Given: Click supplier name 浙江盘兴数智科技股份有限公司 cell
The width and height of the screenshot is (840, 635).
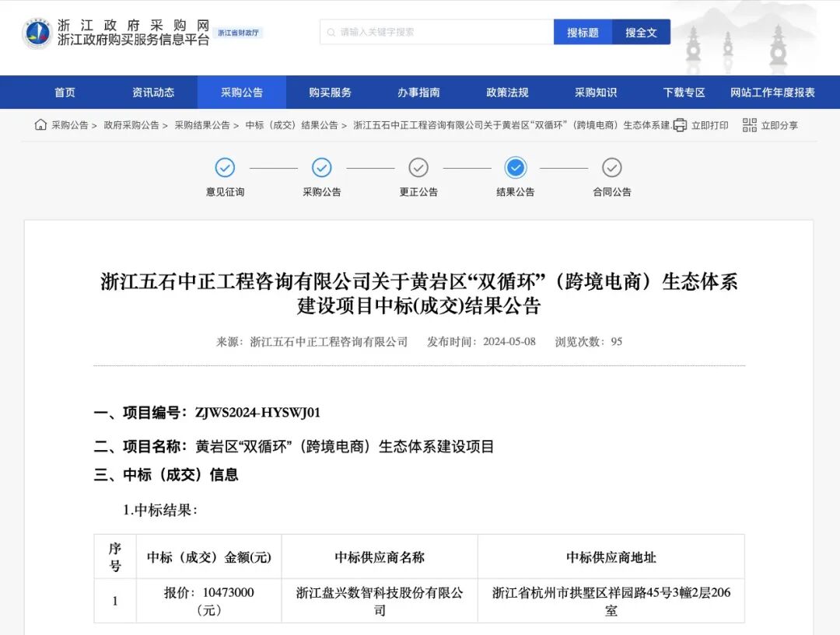Looking at the screenshot, I should (x=380, y=601).
